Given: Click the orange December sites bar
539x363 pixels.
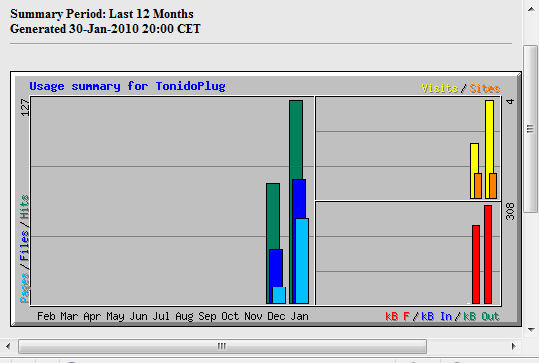Looking at the screenshot, I should 478,186.
